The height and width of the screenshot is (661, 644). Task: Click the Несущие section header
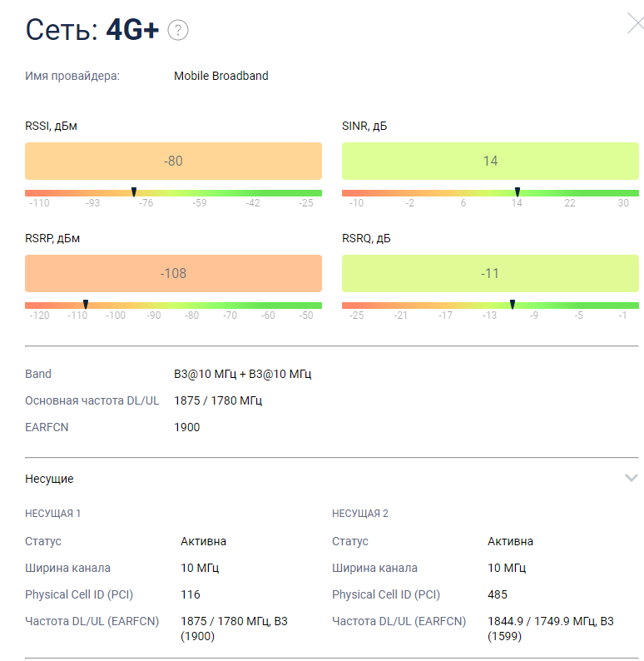[49, 479]
